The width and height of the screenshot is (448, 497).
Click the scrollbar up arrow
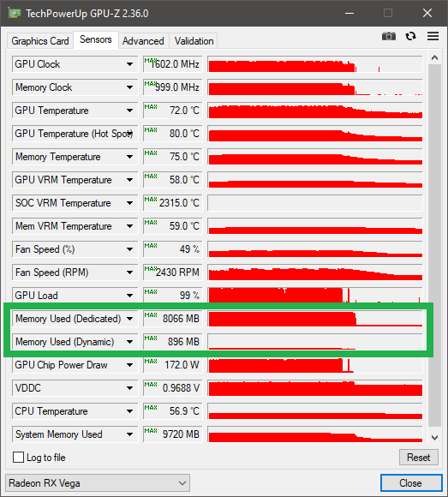[x=434, y=57]
